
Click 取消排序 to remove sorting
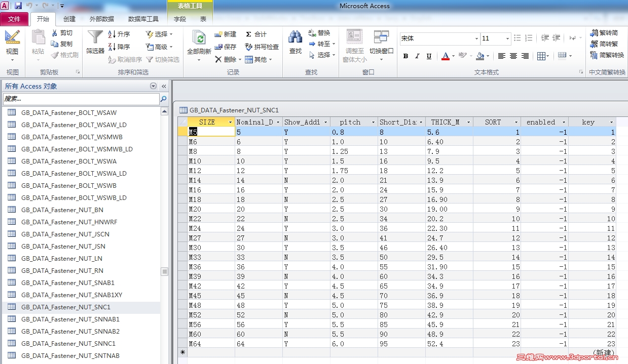125,60
